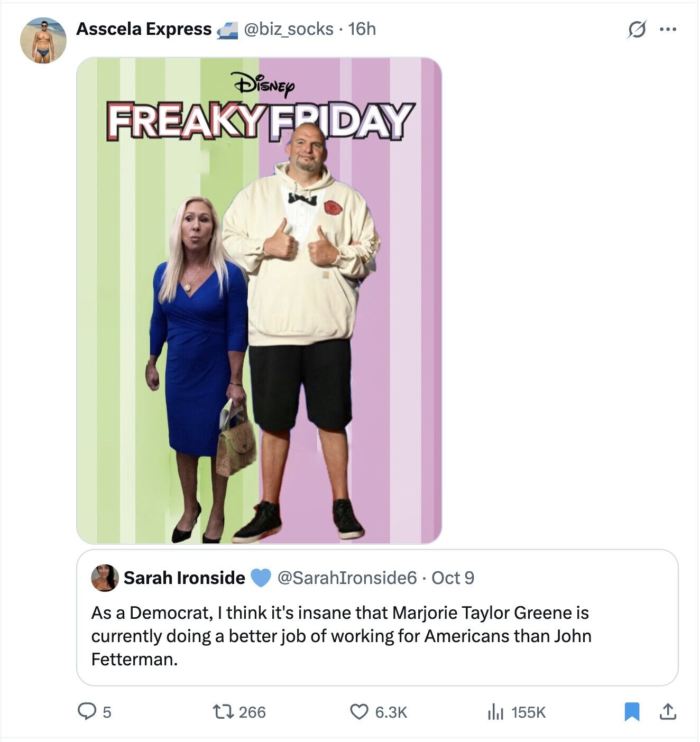Click the @biz_socks handle
Viewport: 700px width, 742px height.
point(288,29)
